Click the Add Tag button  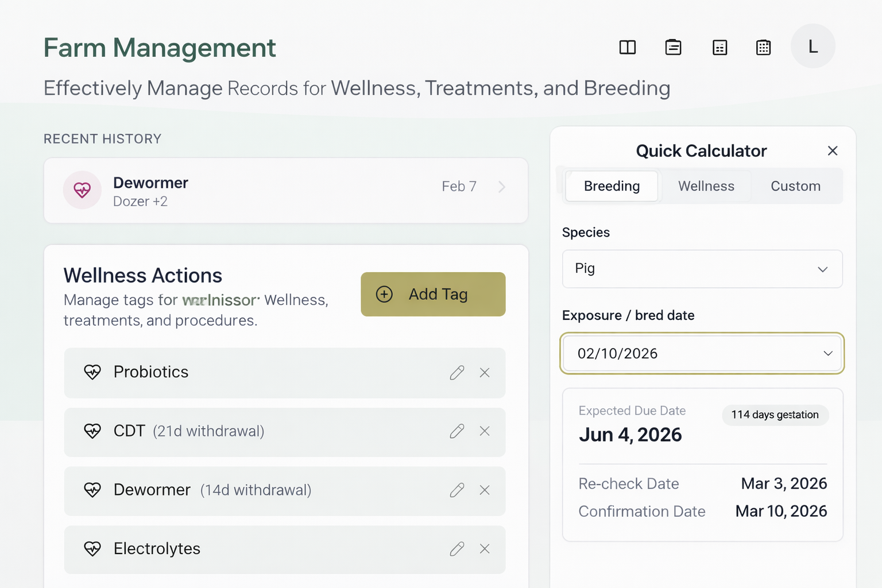[433, 294]
